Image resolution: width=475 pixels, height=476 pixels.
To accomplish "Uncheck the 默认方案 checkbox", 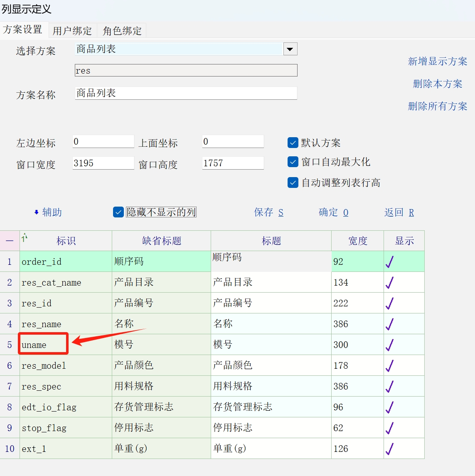I will pyautogui.click(x=293, y=143).
